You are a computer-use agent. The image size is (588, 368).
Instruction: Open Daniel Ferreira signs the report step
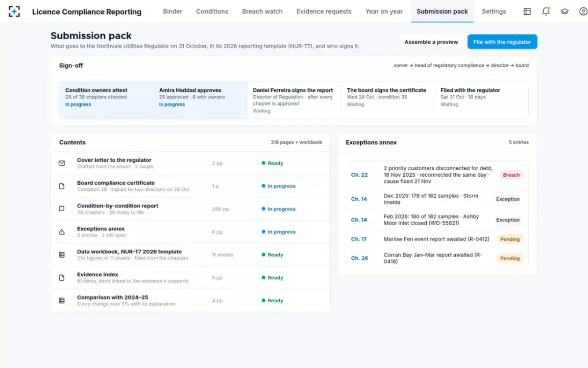point(294,100)
